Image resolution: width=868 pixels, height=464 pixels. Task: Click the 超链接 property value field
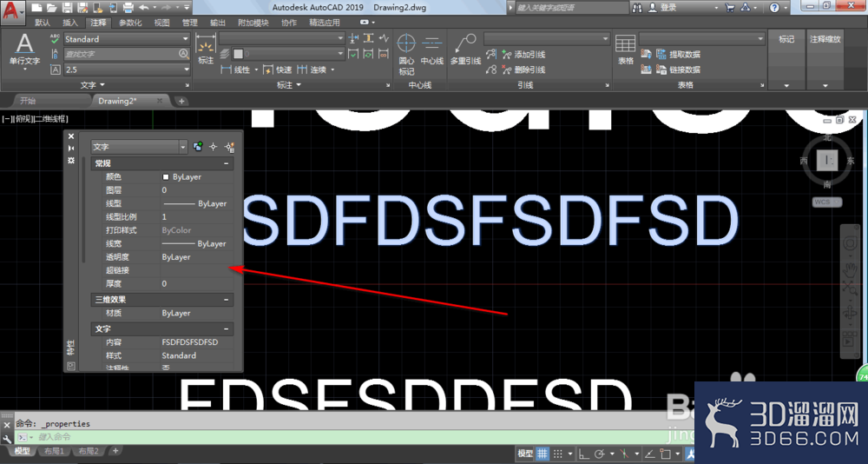[196, 270]
